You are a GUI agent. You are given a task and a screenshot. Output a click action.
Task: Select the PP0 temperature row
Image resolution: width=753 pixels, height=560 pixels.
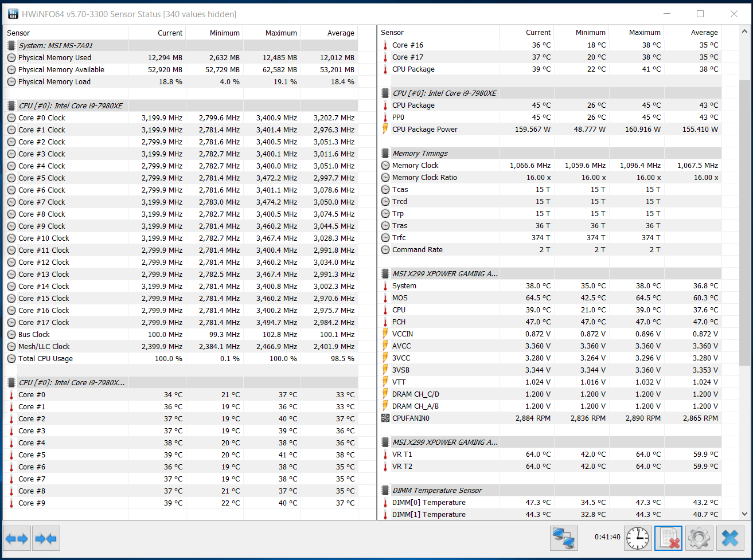tap(549, 117)
